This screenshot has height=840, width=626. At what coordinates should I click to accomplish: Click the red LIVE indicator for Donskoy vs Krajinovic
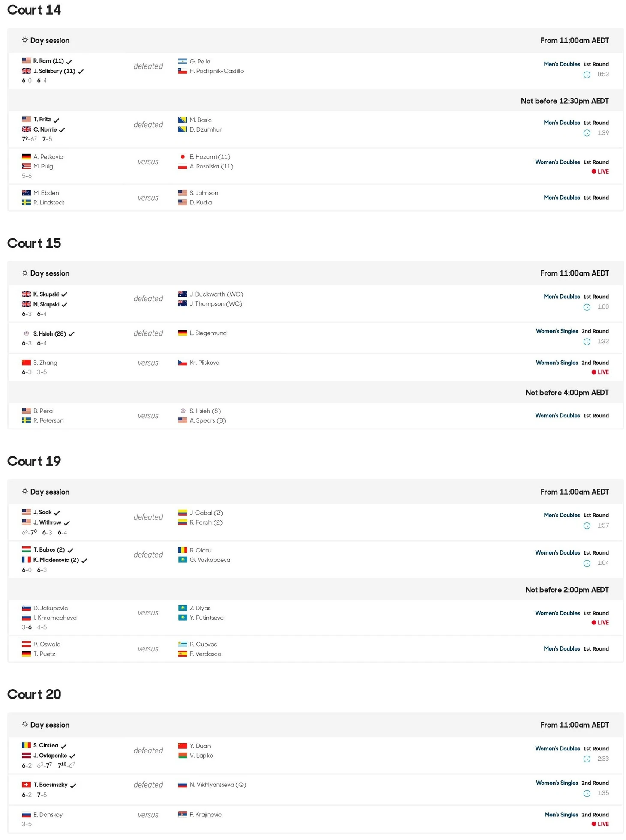(600, 824)
